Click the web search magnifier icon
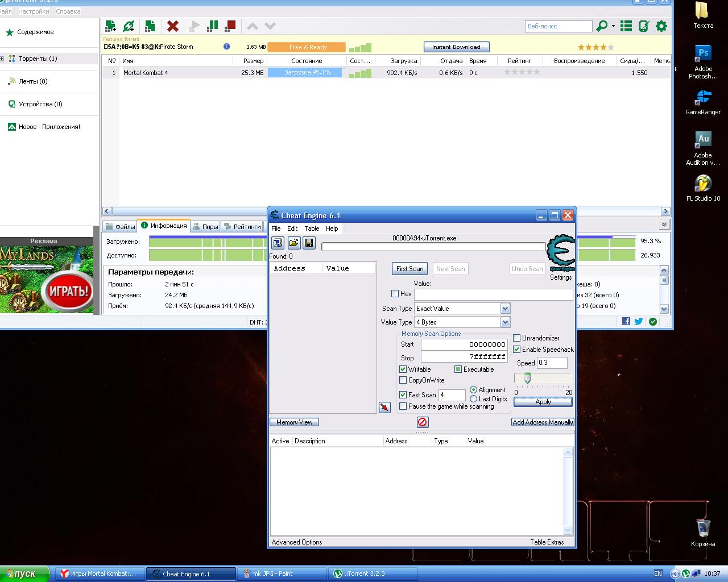The image size is (728, 582). point(602,26)
